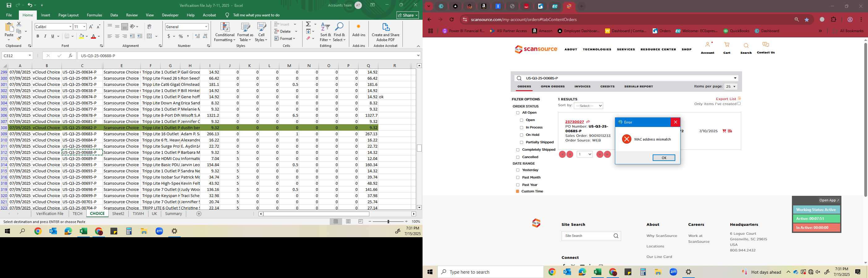Open Conditional Formatting in Excel

coord(225,32)
